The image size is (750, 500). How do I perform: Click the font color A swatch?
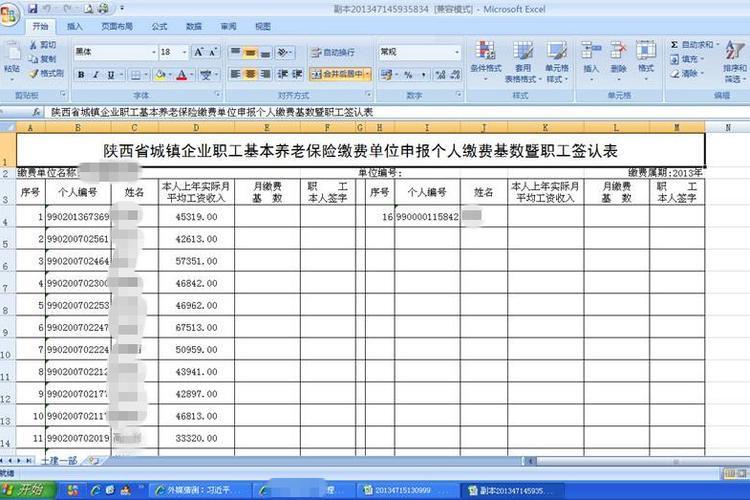point(182,75)
